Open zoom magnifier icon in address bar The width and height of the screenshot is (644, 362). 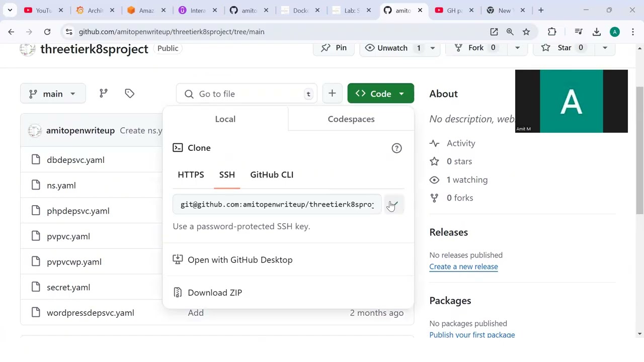tap(510, 32)
